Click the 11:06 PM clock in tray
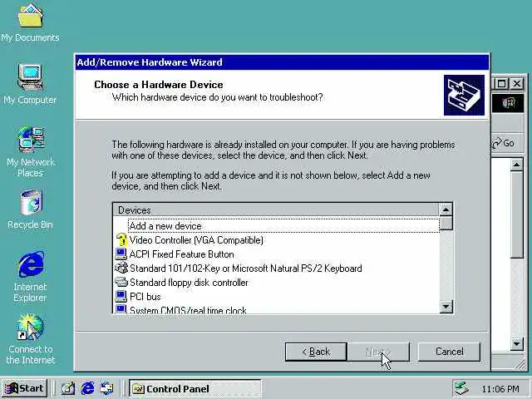This screenshot has height=399, width=532. click(500, 389)
